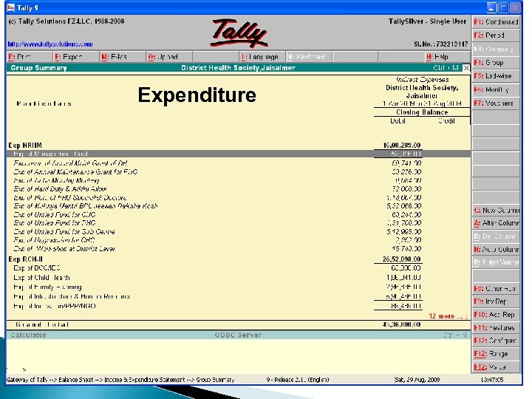Click the 26,52,098.00 Exp RCH-II amount

[x=402, y=259]
